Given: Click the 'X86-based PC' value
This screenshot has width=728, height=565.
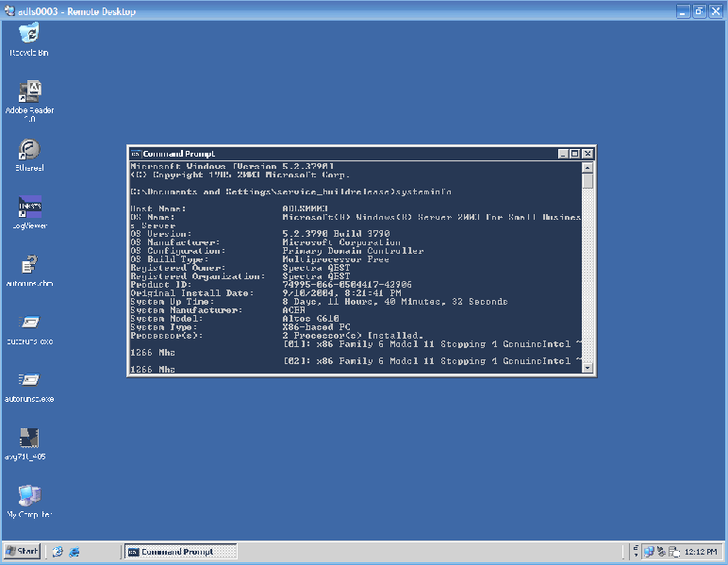Looking at the screenshot, I should point(316,327).
